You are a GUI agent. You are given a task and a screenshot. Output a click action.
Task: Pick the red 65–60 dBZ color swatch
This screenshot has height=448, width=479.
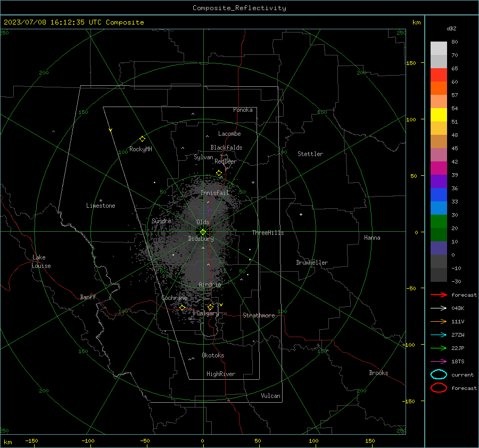439,75
